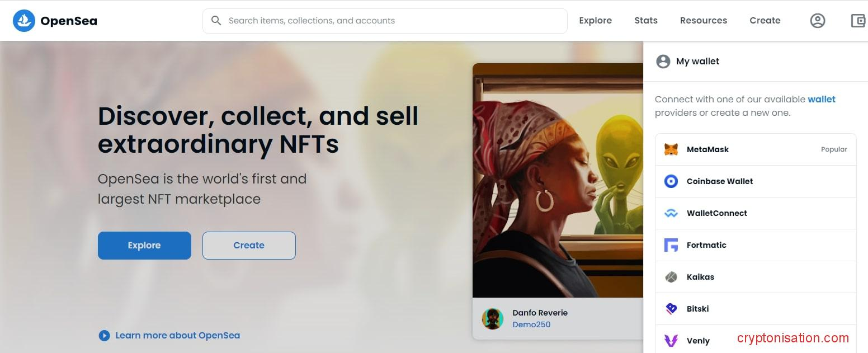
Task: Click the OpenSea ship logo icon
Action: (24, 21)
